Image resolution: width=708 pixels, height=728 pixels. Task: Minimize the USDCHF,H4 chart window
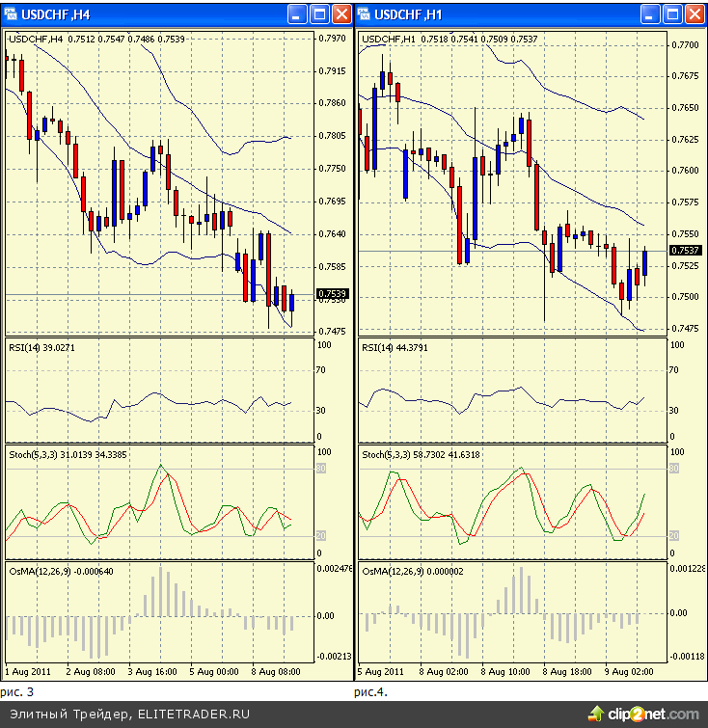click(x=297, y=13)
